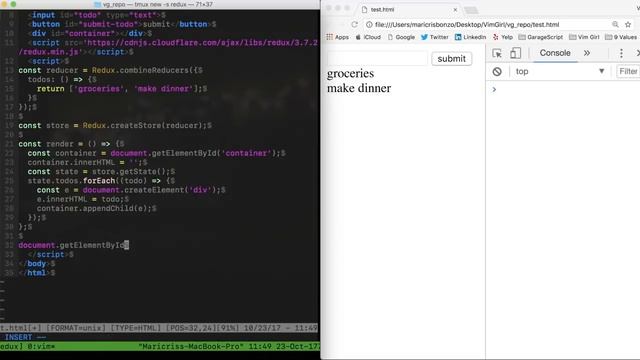Viewport: 640px width, 360px height.
Task: Open the GarageScript bookmarks folder
Action: 540,37
